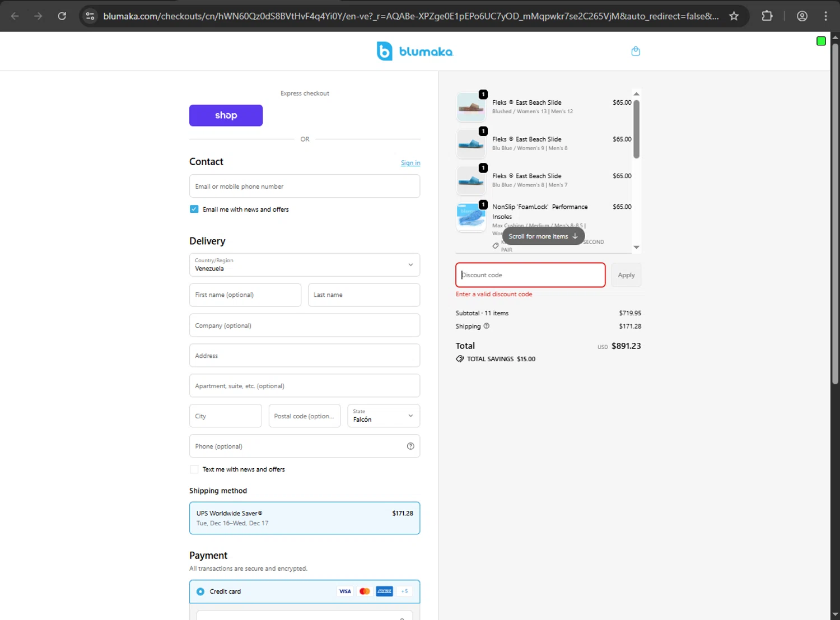Open the Country/Region dropdown
This screenshot has height=620, width=840.
[x=305, y=265]
